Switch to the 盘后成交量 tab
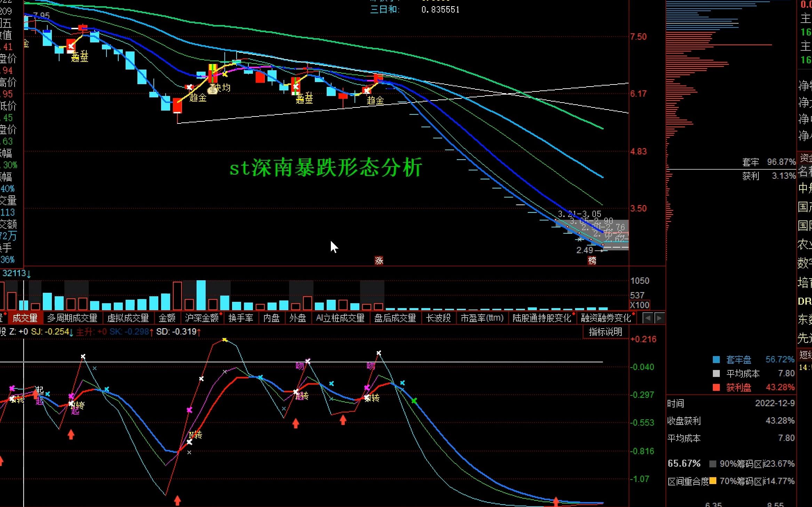Viewport: 812px width, 507px height. (x=395, y=318)
